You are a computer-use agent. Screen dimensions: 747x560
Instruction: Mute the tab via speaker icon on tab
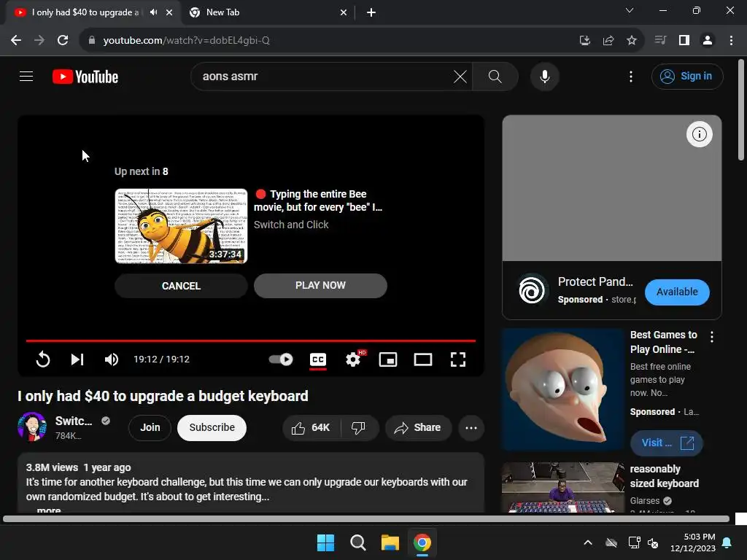(x=153, y=12)
